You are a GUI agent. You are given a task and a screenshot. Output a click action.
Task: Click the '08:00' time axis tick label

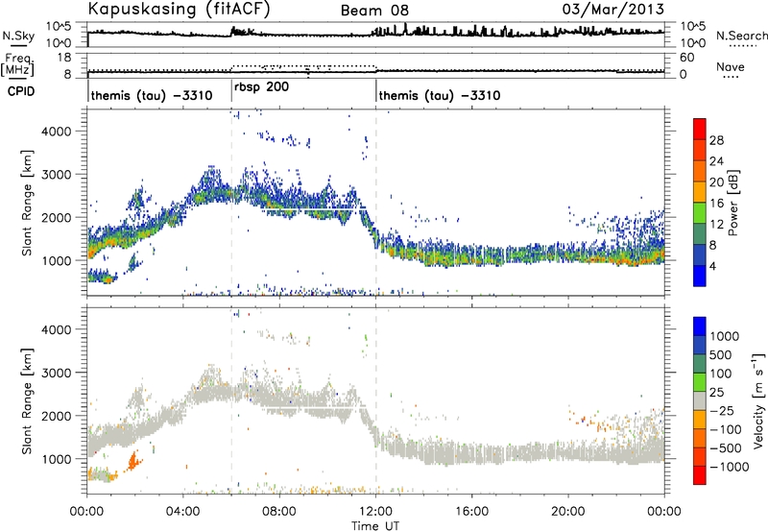pyautogui.click(x=279, y=512)
